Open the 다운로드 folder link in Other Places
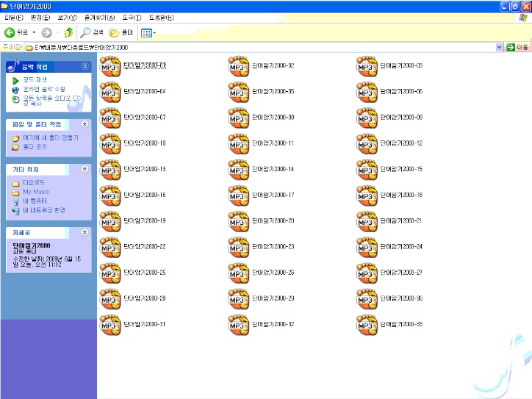Viewport: 532px width, 399px height. pyautogui.click(x=34, y=182)
